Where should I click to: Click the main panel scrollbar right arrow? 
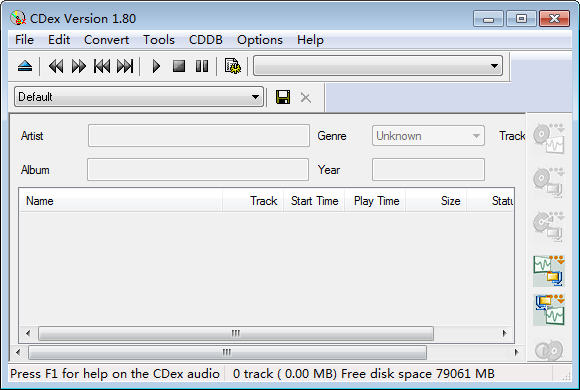click(516, 352)
